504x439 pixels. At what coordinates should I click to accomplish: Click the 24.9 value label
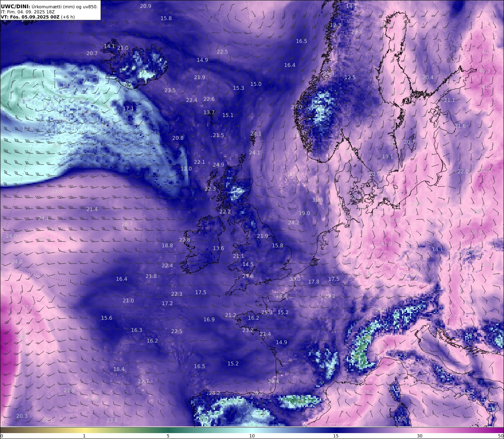click(219, 165)
